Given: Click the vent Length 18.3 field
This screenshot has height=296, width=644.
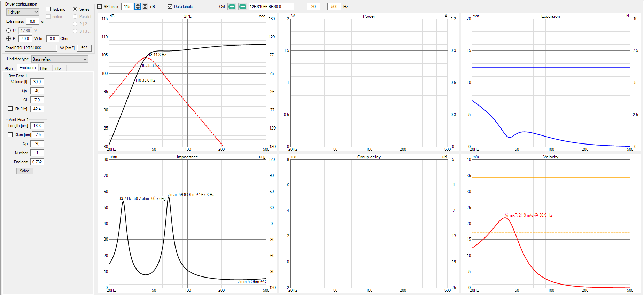Looking at the screenshot, I should pos(37,126).
